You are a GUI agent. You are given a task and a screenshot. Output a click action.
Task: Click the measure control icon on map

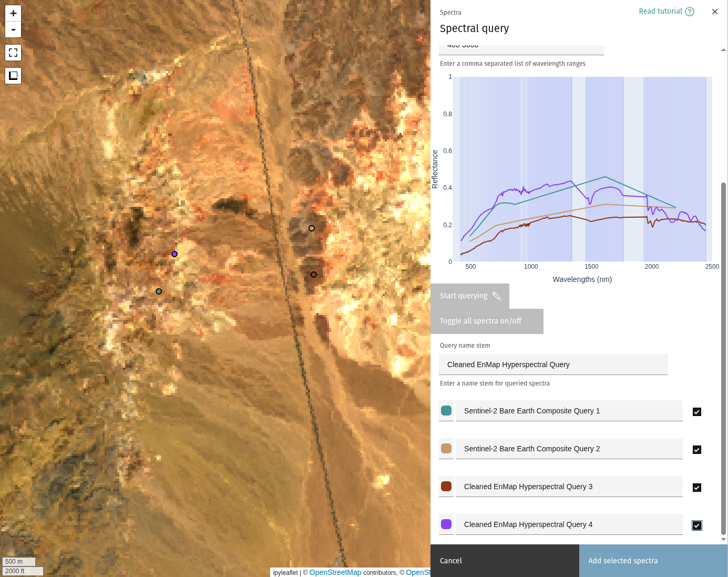[13, 76]
